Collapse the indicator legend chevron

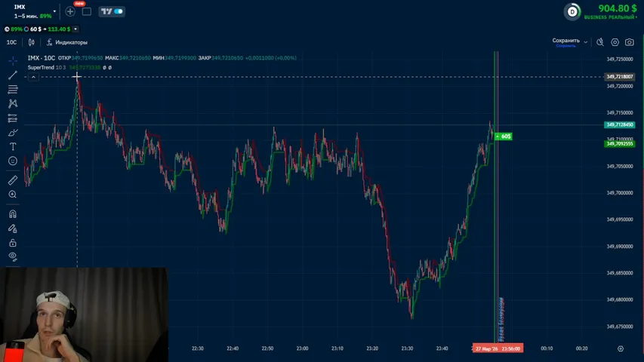pyautogui.click(x=32, y=77)
